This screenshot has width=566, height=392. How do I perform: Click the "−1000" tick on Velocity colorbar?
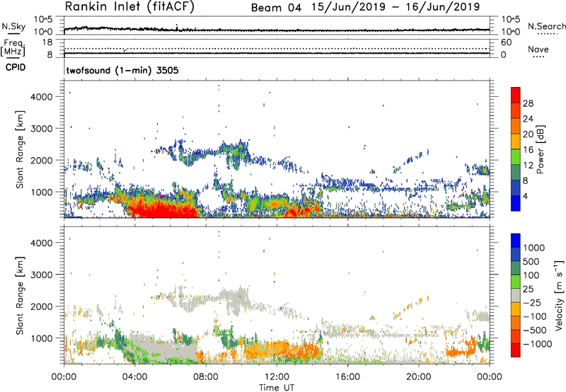(538, 344)
